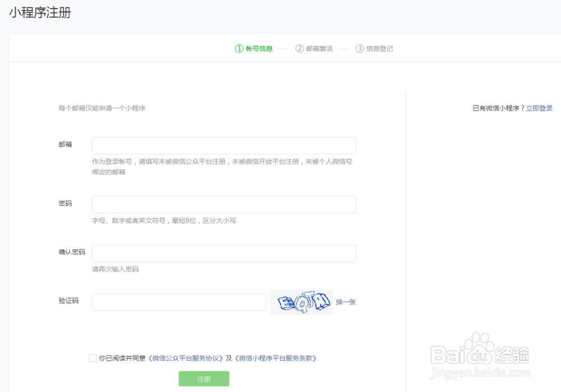Click the 验证码 field label
Viewport: 561px width, 392px height.
pos(68,301)
